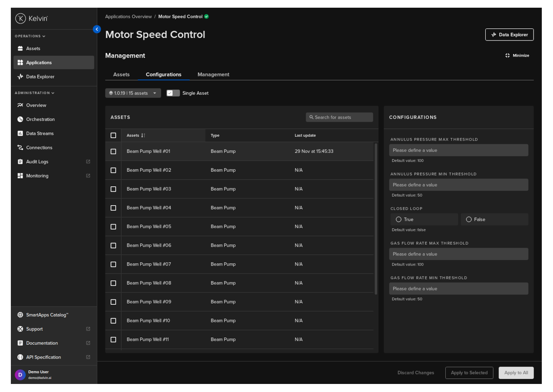Switch to the Assets tab

click(121, 75)
